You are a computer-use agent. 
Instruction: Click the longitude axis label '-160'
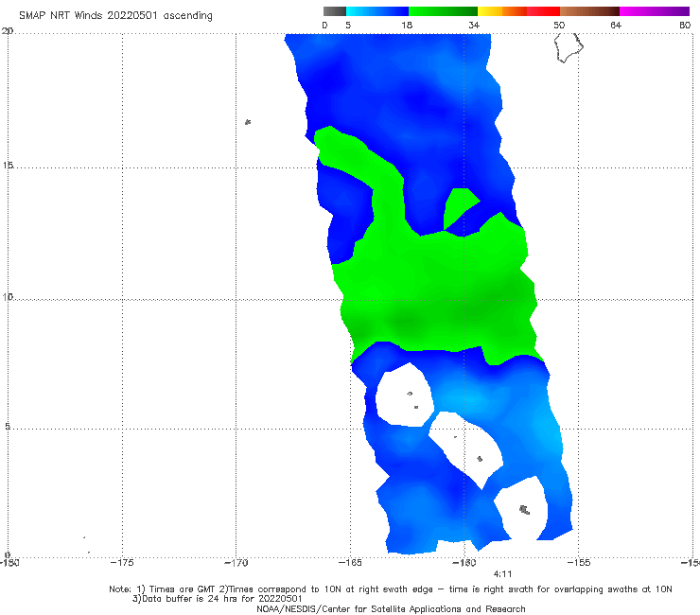click(x=464, y=563)
